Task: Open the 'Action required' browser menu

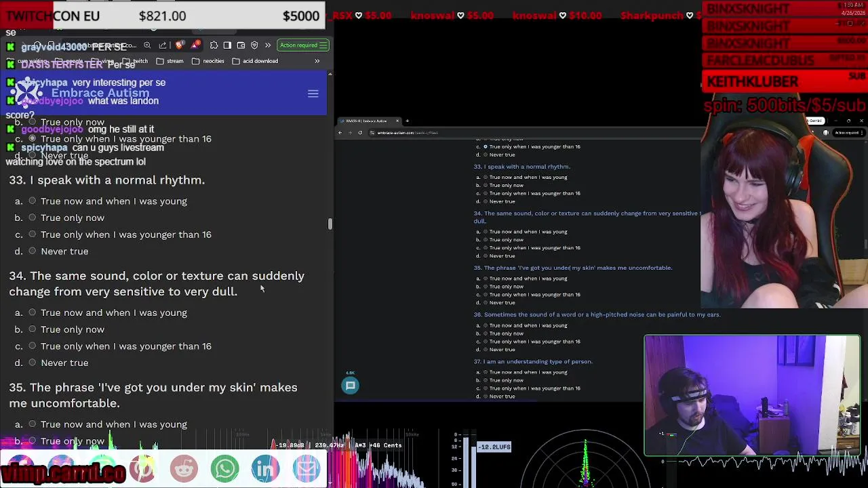Action: point(303,45)
